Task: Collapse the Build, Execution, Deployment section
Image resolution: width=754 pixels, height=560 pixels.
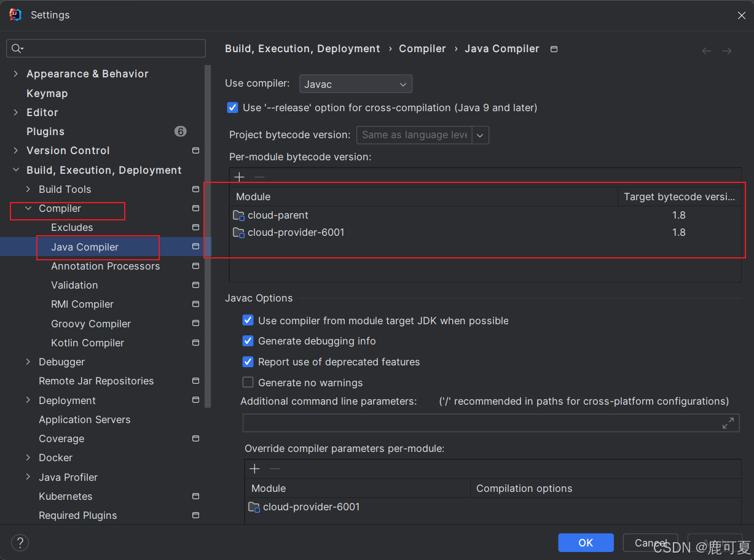Action: (x=16, y=169)
